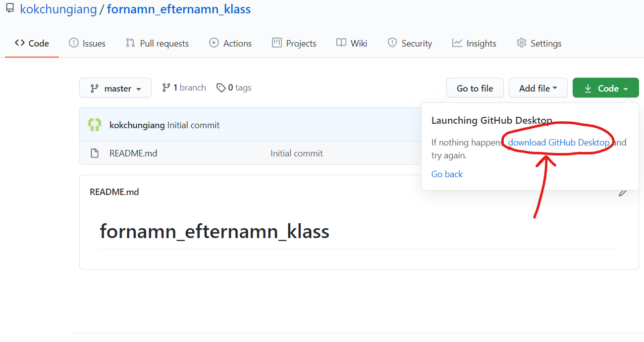Open Initial commit link in README.md row
The width and height of the screenshot is (644, 342).
297,153
